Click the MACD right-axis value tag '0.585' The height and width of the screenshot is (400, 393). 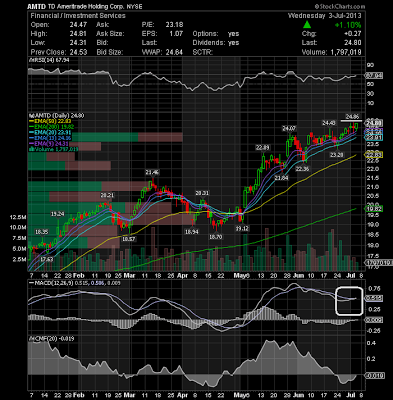pos(374,298)
